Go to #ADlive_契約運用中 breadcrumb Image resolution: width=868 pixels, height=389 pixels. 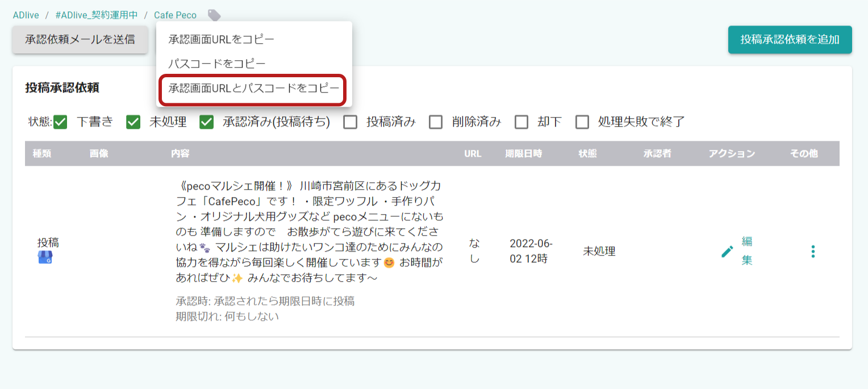pyautogui.click(x=97, y=15)
